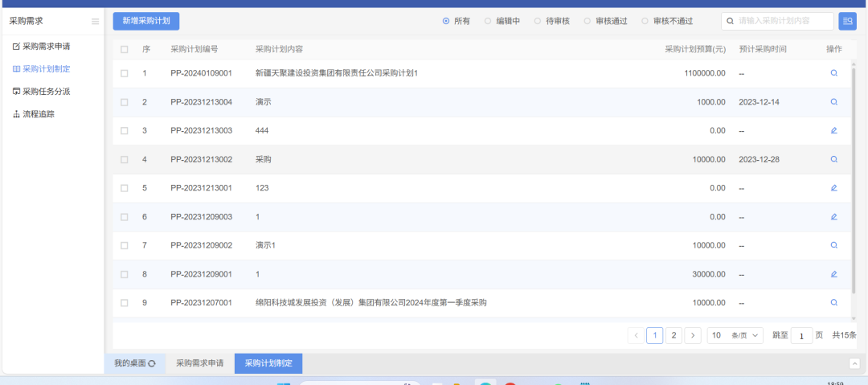Click the edit pencil for PP-20231209001

[x=833, y=274]
